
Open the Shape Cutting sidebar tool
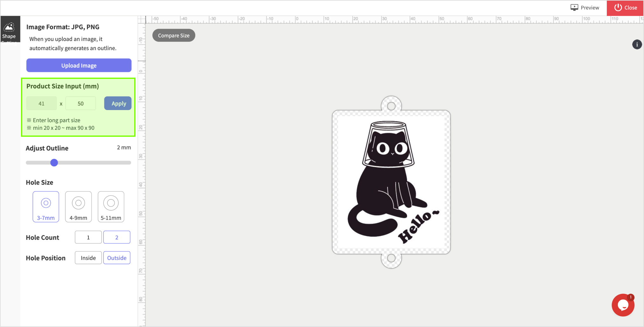tap(10, 30)
